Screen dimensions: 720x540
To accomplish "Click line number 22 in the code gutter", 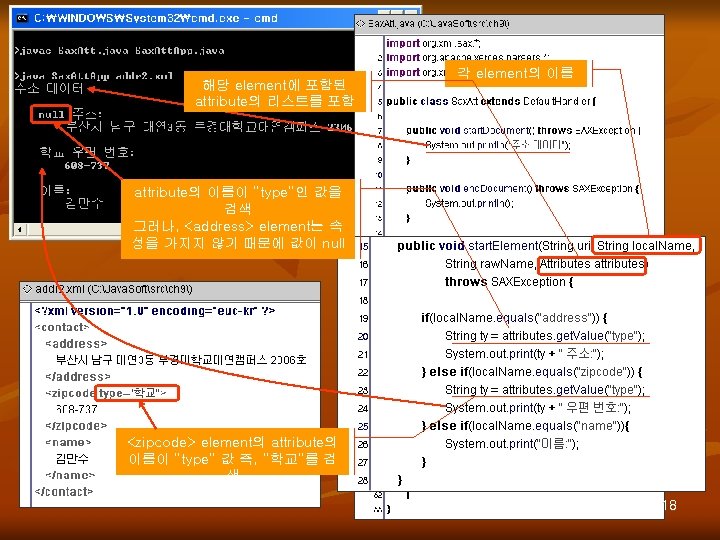I will (364, 372).
